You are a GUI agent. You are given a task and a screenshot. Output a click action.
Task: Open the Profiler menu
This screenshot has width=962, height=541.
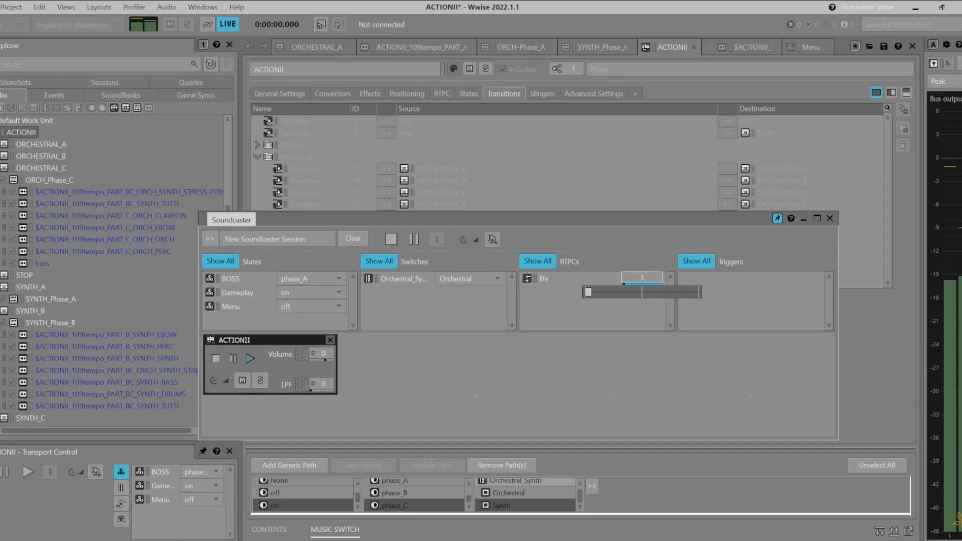coord(134,7)
